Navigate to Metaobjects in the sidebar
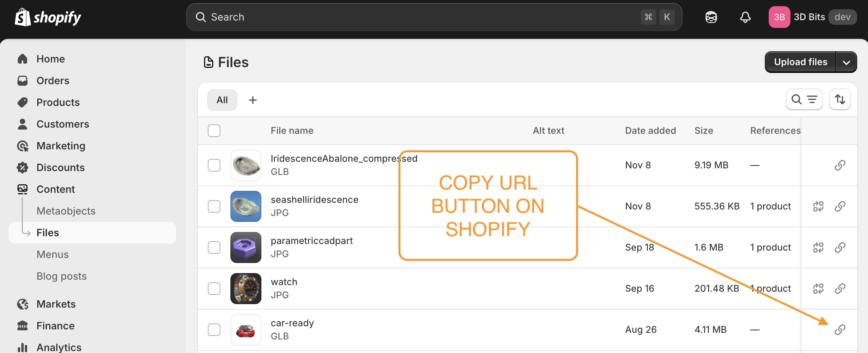The image size is (868, 353). click(x=66, y=211)
